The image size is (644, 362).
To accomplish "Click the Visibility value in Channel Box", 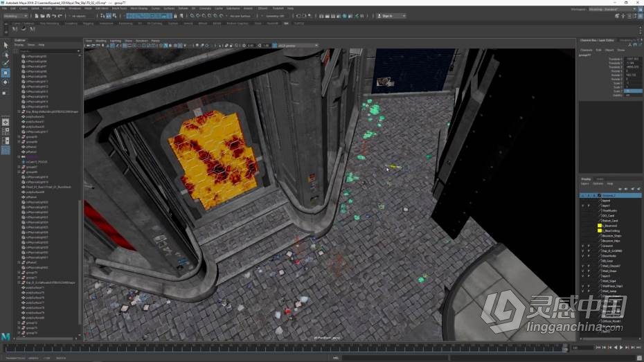I will click(632, 96).
